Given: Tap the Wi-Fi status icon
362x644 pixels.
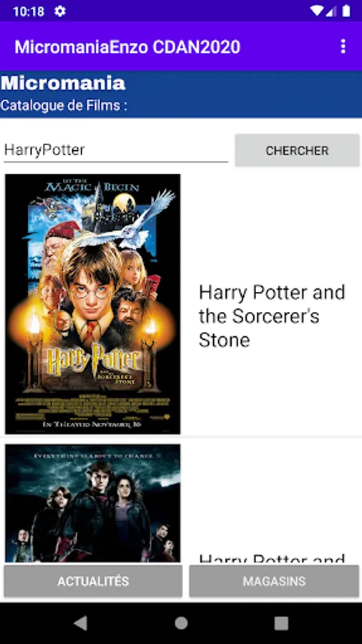Looking at the screenshot, I should (316, 11).
